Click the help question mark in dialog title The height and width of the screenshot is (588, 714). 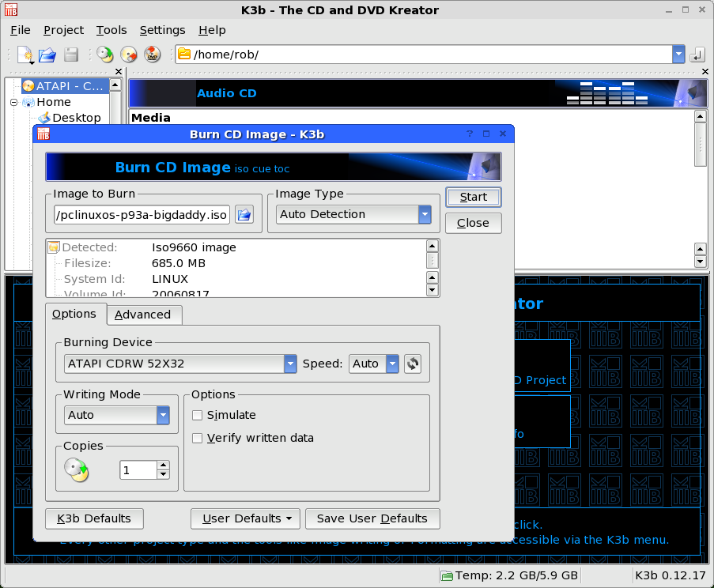470,134
